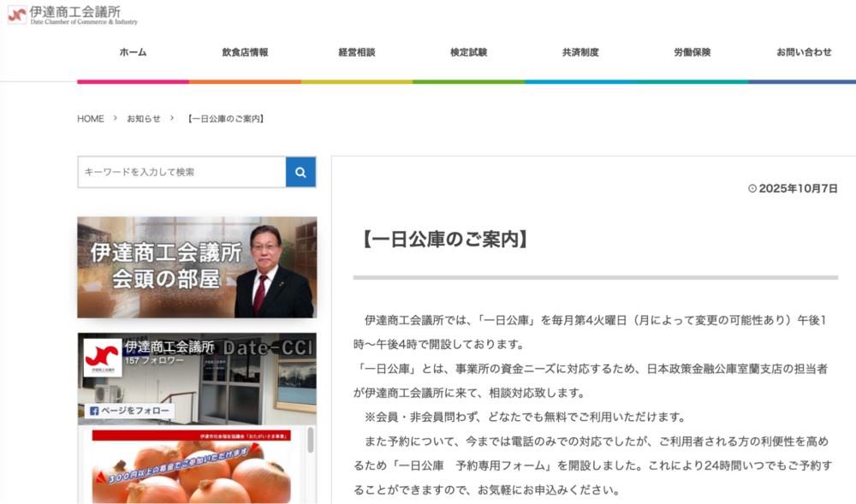The width and height of the screenshot is (856, 504).
Task: Click the clock icon beside the date
Action: pos(752,188)
